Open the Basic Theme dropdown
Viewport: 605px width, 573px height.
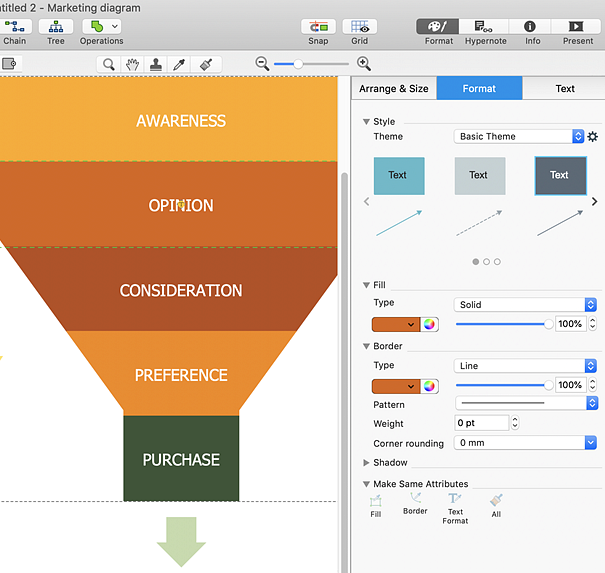[x=519, y=137]
